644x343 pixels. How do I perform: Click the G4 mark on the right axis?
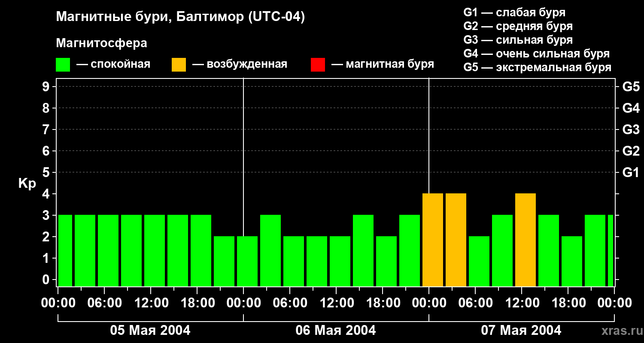click(x=631, y=108)
